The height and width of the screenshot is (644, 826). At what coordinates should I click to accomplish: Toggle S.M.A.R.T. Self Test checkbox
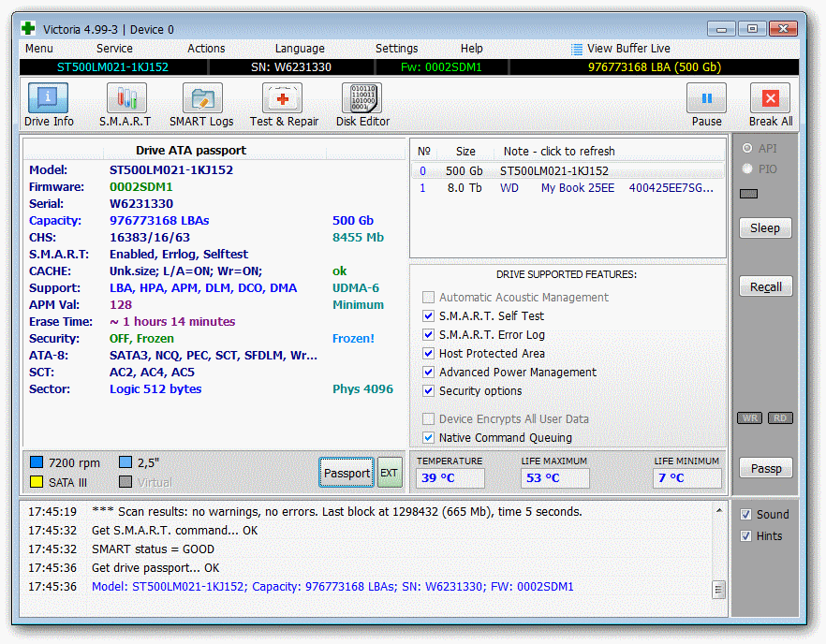pos(428,316)
